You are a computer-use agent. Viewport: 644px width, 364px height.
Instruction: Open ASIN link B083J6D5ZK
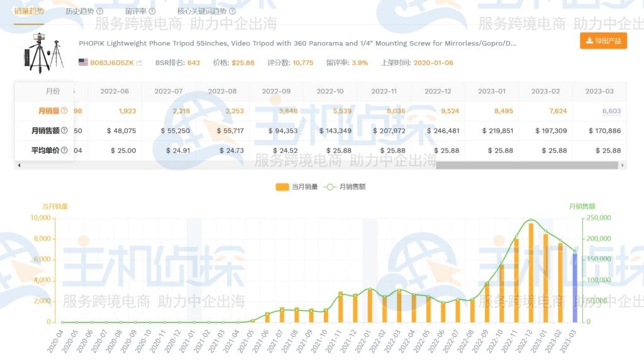[112, 63]
